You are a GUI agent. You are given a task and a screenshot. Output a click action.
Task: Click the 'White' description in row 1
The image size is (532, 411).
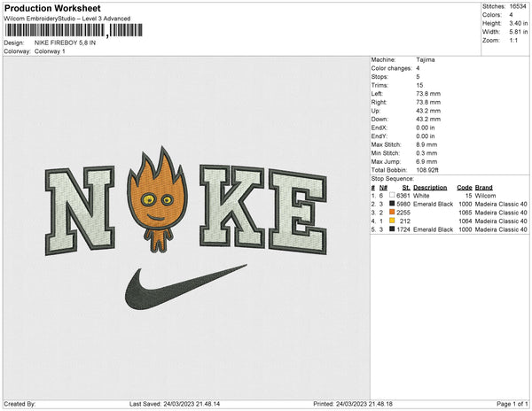point(421,196)
